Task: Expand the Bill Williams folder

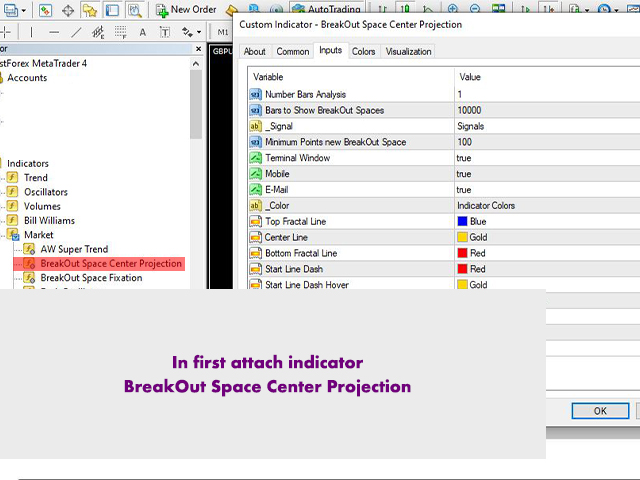Action: [49, 220]
